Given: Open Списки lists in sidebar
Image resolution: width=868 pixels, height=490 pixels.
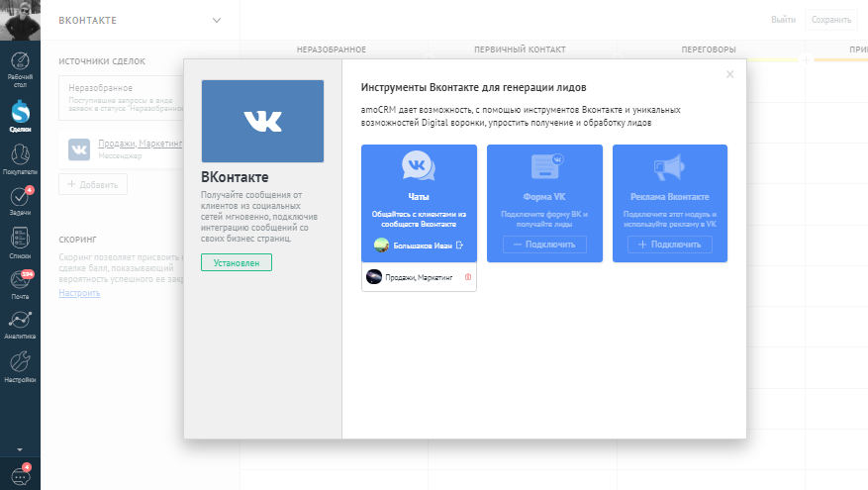Looking at the screenshot, I should 20,242.
